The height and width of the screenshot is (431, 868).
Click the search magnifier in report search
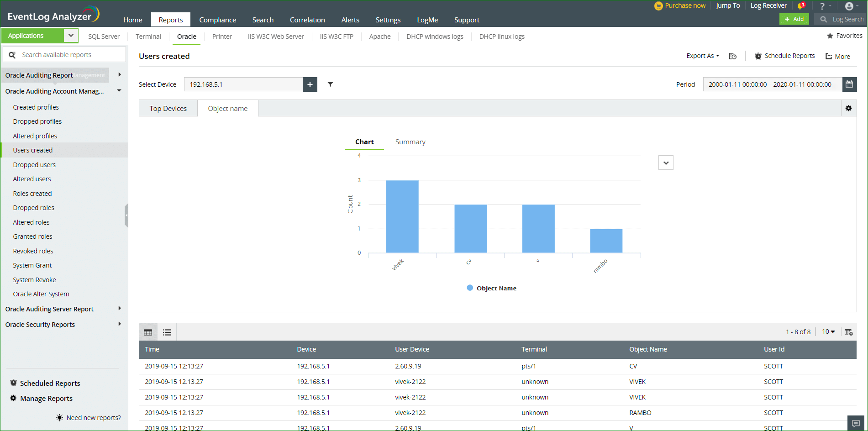coord(12,55)
